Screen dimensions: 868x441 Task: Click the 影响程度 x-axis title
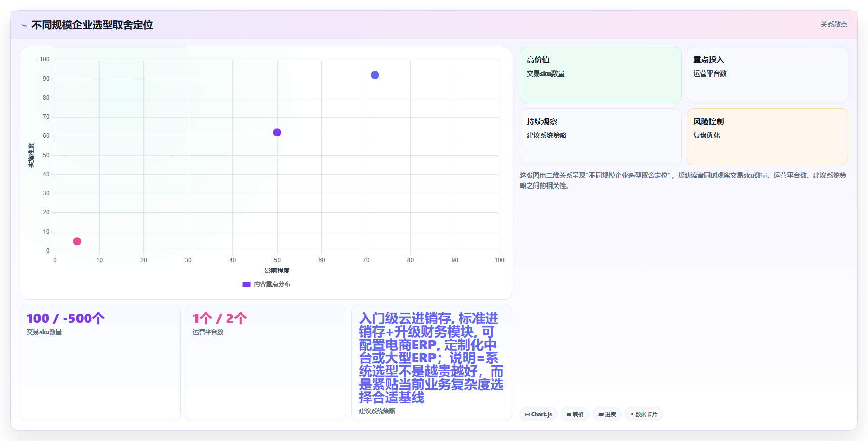pyautogui.click(x=277, y=271)
